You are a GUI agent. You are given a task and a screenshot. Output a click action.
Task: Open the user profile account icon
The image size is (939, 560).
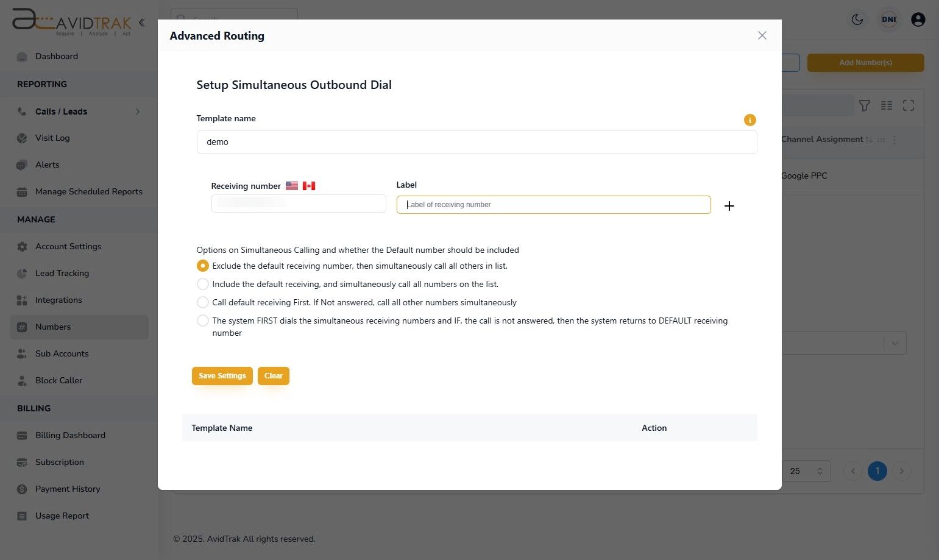click(x=918, y=19)
